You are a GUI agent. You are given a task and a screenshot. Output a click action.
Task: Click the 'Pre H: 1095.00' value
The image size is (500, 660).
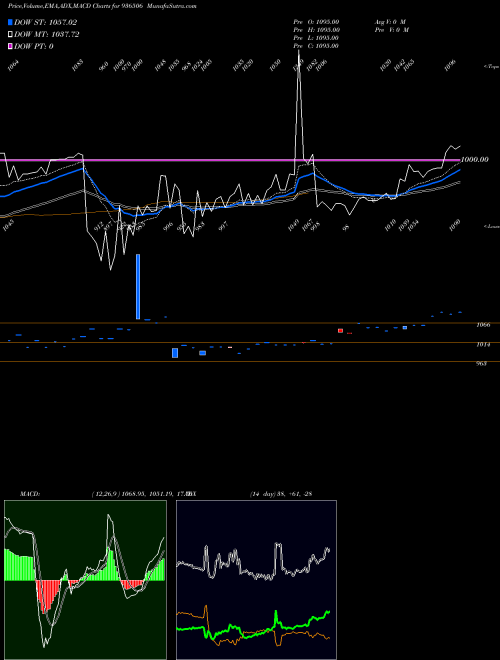[x=316, y=29]
